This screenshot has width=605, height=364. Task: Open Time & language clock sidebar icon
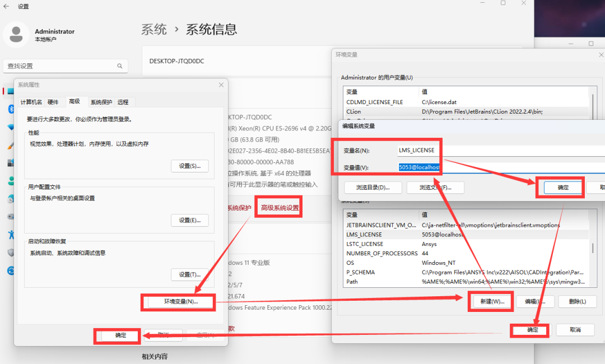click(x=11, y=199)
